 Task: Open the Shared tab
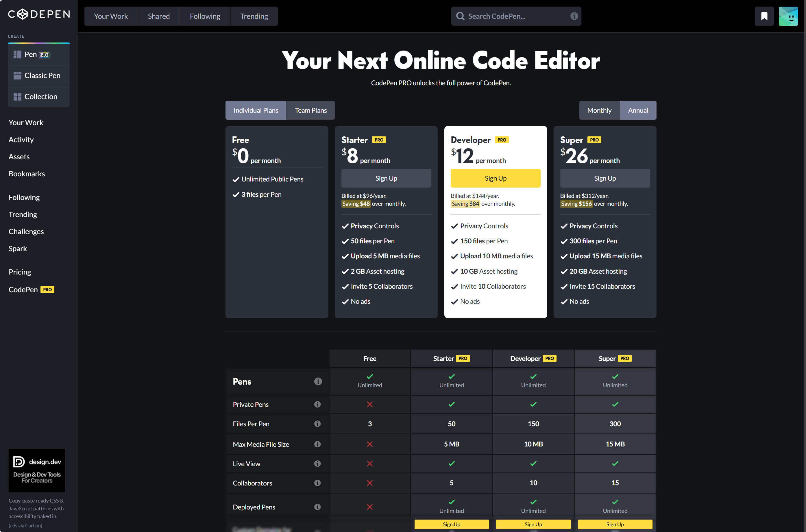pos(159,16)
